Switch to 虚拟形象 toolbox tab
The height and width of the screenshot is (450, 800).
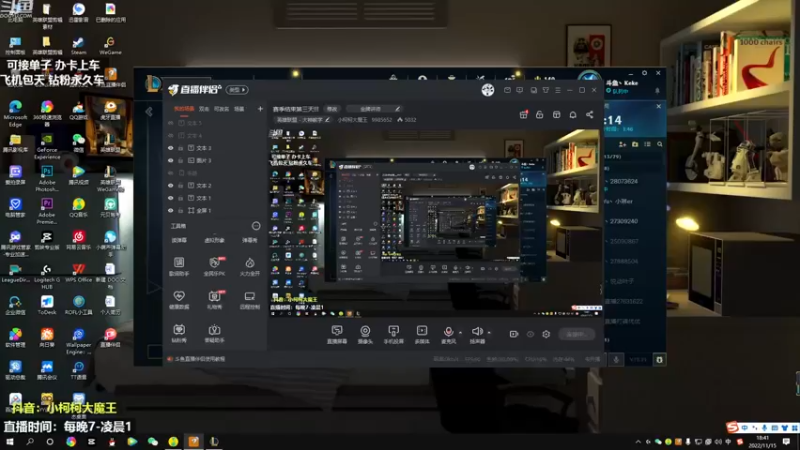pos(214,240)
